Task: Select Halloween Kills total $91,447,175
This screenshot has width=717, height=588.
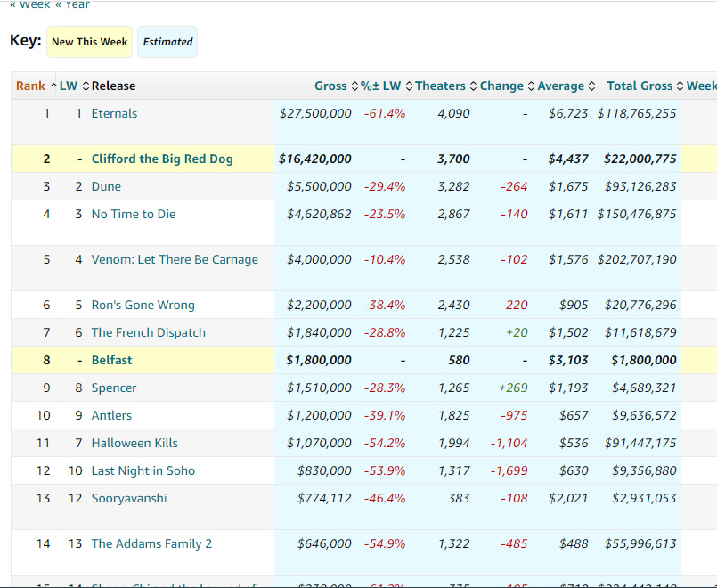Action: click(640, 443)
